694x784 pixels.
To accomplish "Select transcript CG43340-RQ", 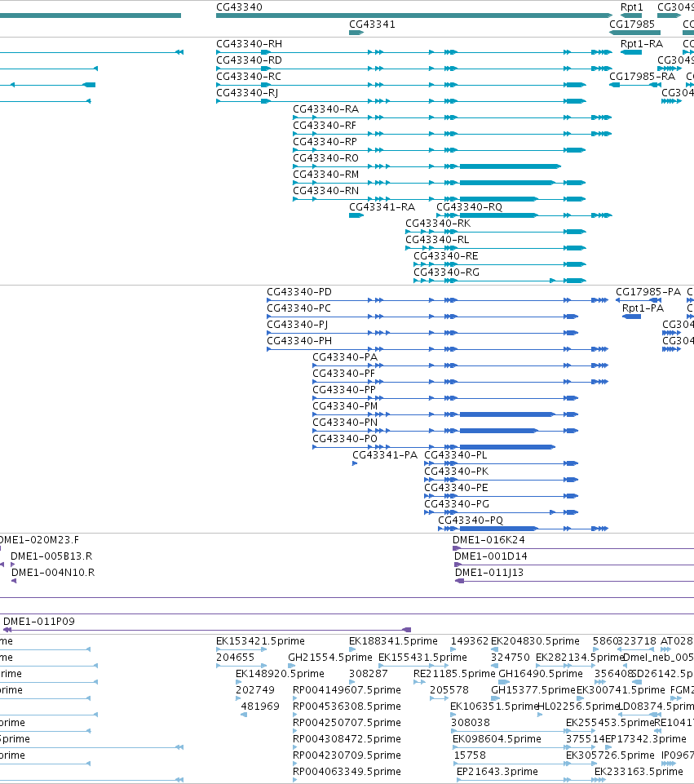I will click(x=469, y=207).
